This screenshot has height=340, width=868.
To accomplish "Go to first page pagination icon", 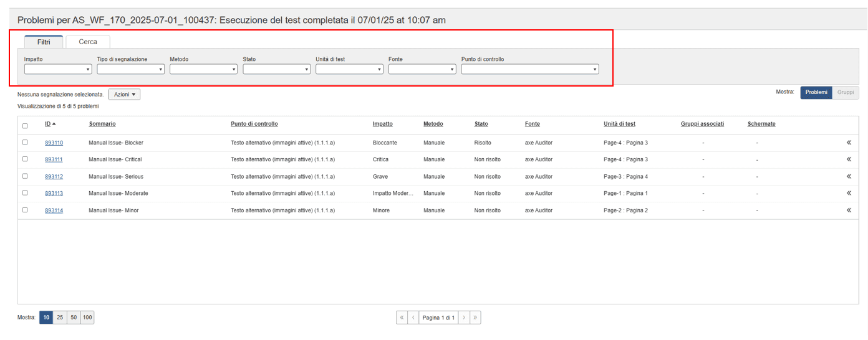I will click(x=402, y=318).
